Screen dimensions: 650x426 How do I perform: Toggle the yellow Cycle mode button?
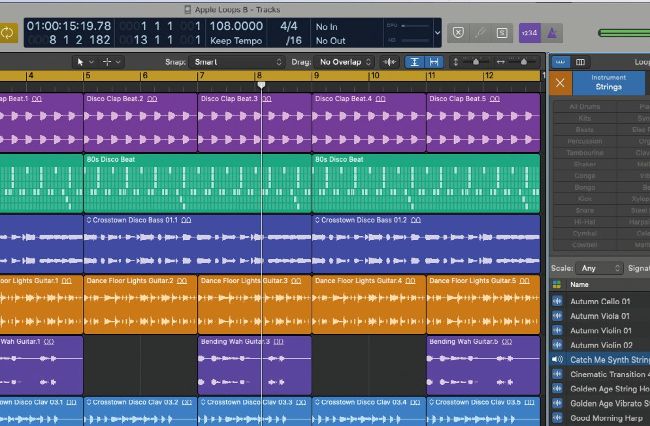pos(8,33)
